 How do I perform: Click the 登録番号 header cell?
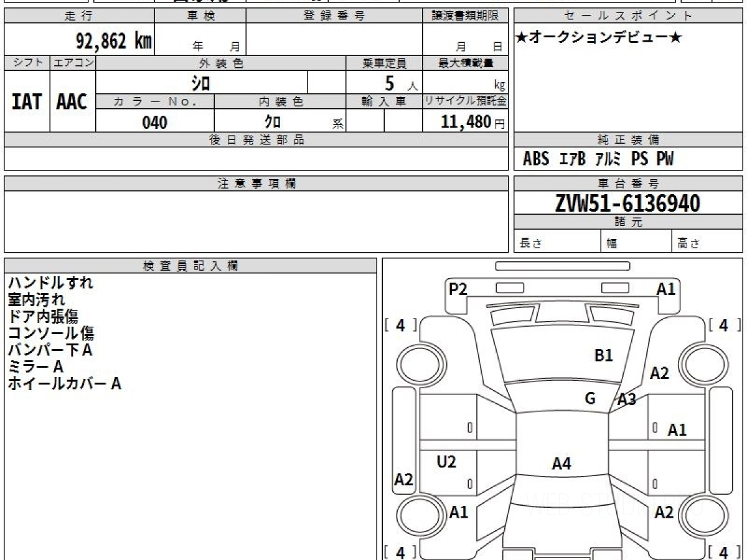(334, 16)
